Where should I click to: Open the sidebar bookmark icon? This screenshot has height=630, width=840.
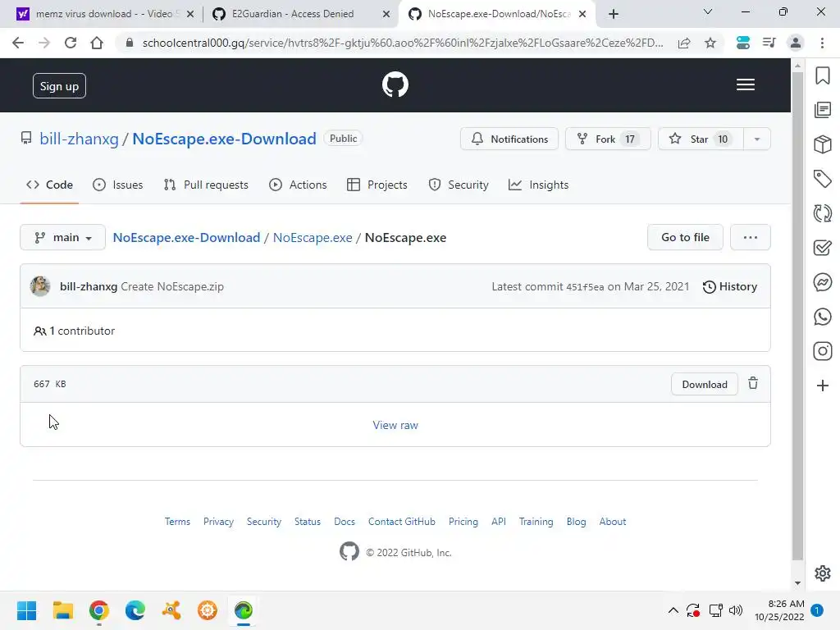point(823,75)
